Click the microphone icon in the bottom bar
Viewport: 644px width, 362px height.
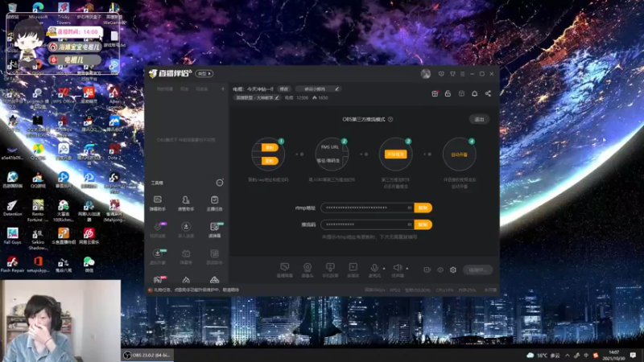[x=374, y=269]
